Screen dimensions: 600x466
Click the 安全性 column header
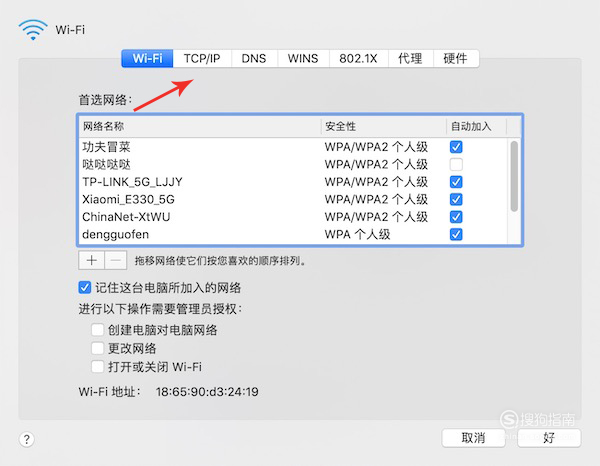coord(384,126)
